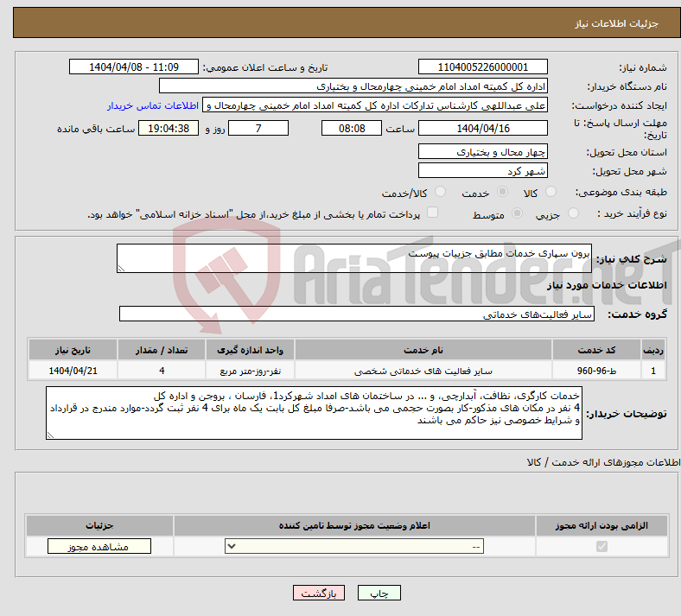Click the quantity cell showing 4
The width and height of the screenshot is (681, 616).
162,371
